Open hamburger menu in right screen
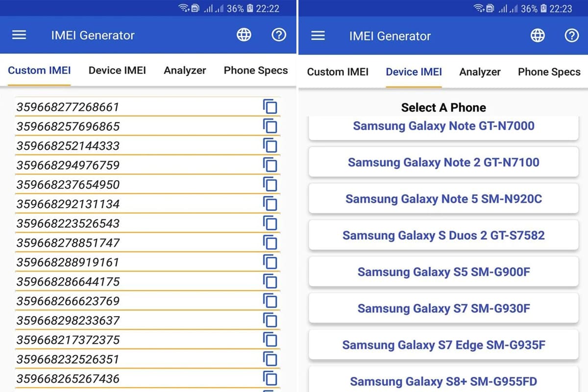The height and width of the screenshot is (392, 588). click(x=318, y=36)
